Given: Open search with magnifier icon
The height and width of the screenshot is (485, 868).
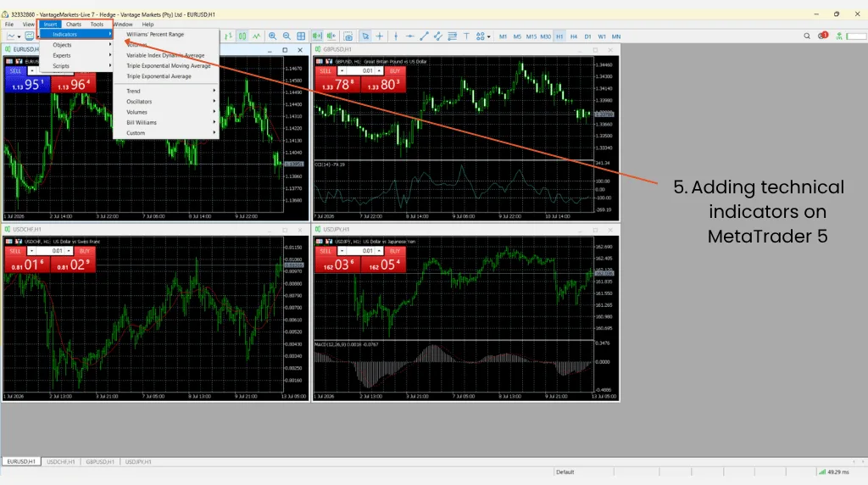Looking at the screenshot, I should coord(807,36).
